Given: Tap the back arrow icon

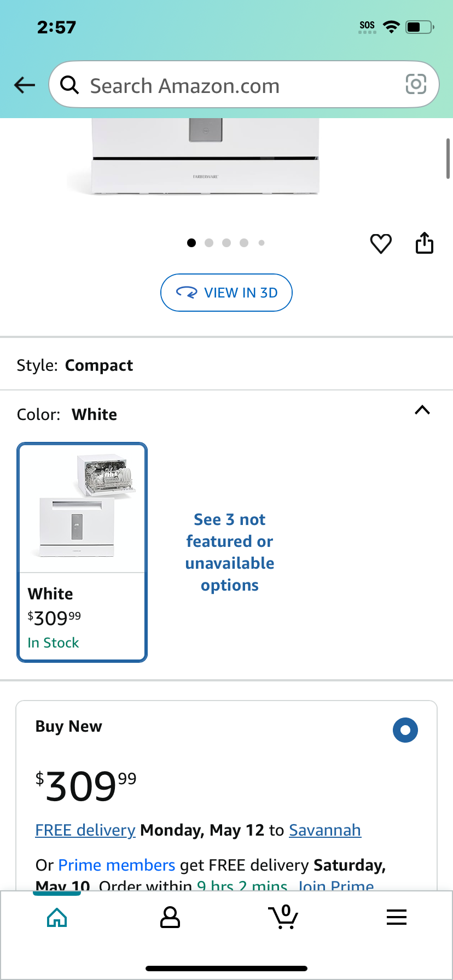Looking at the screenshot, I should [x=25, y=85].
